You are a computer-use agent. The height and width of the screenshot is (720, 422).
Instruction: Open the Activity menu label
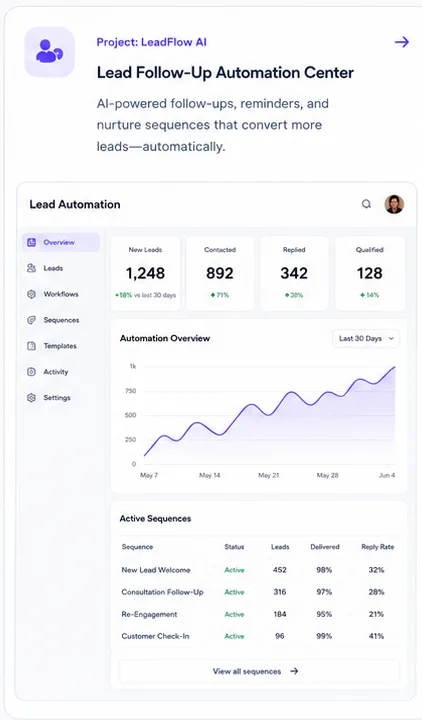[x=56, y=372]
